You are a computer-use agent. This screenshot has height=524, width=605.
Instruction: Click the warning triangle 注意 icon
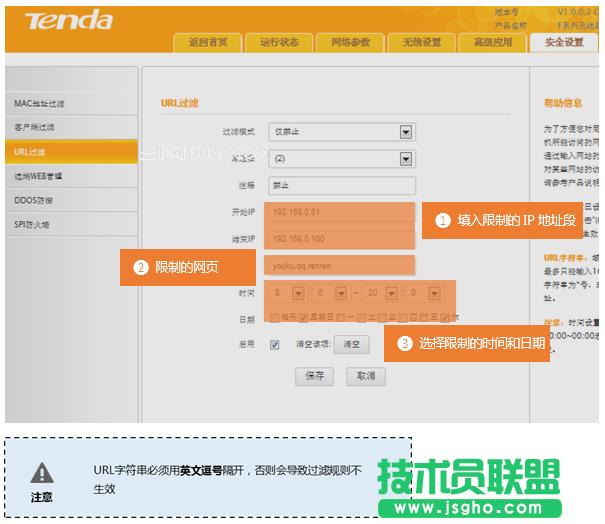click(41, 473)
